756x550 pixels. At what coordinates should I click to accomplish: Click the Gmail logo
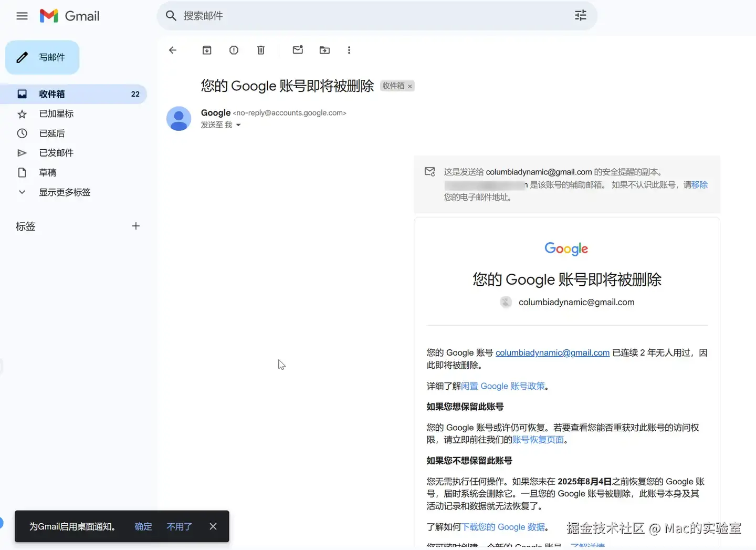[x=69, y=16]
